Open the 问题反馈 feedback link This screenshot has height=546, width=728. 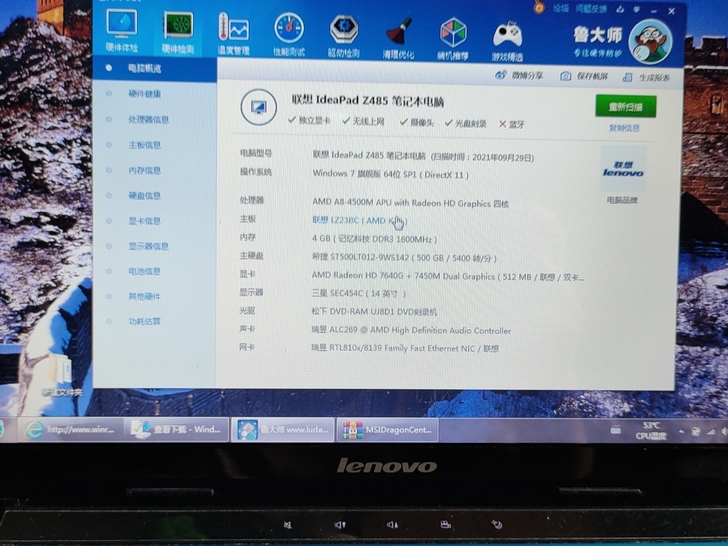(591, 9)
